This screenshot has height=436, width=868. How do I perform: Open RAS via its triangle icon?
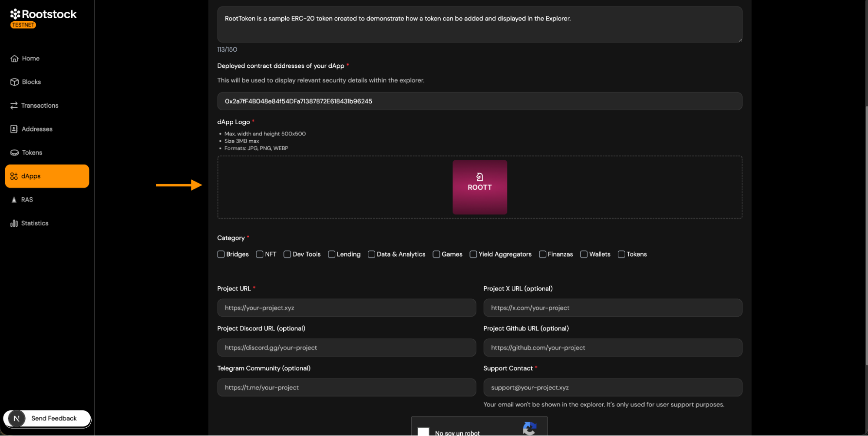pyautogui.click(x=14, y=200)
